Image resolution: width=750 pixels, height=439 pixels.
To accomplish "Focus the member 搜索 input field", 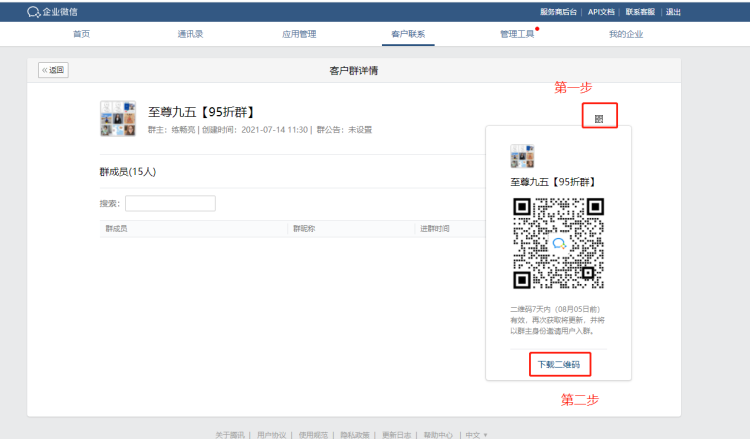I will pos(170,203).
